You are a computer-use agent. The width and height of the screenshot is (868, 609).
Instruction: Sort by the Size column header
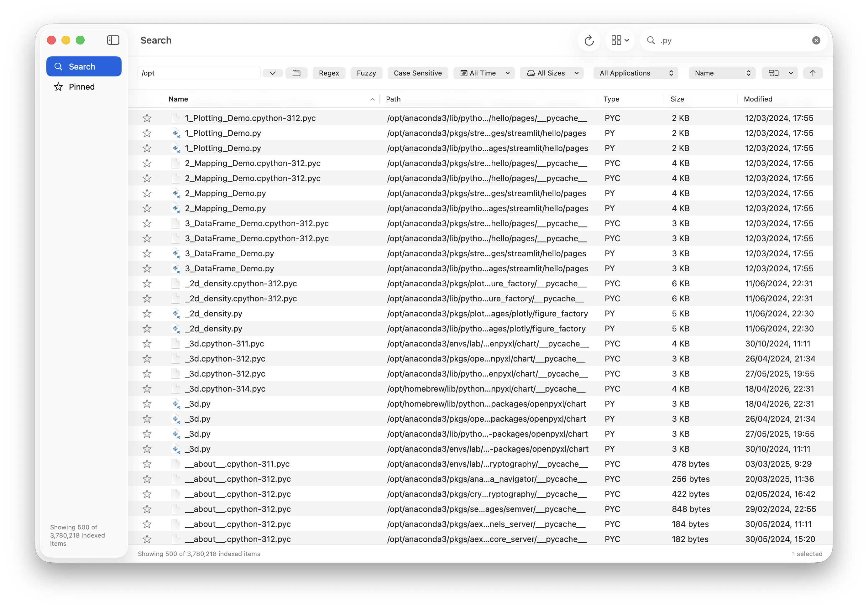[701, 99]
